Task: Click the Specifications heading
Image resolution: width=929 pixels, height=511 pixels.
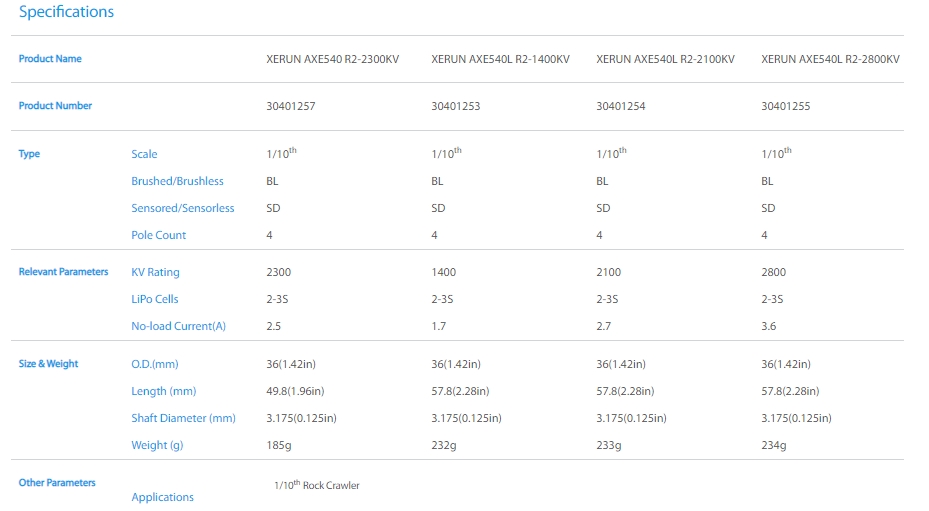Action: click(x=66, y=12)
